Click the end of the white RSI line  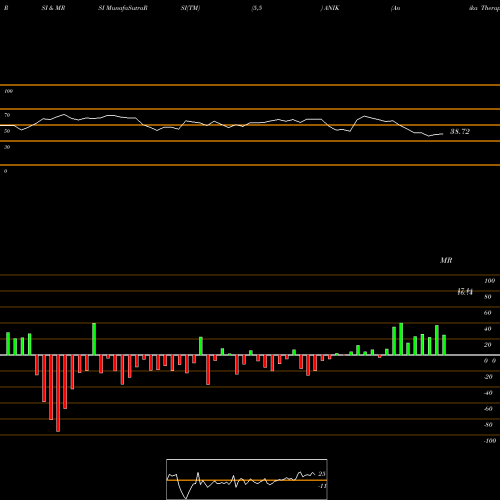(443, 134)
